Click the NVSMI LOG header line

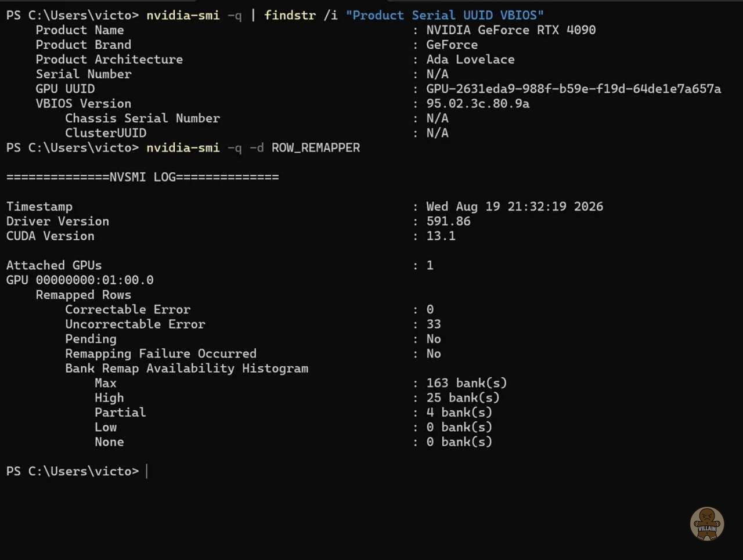coord(142,177)
